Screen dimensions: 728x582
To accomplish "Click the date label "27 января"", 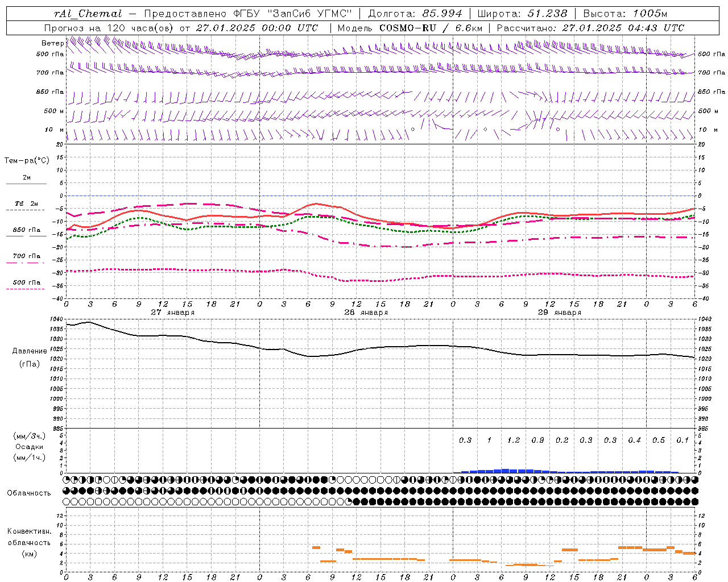I will pyautogui.click(x=173, y=312).
